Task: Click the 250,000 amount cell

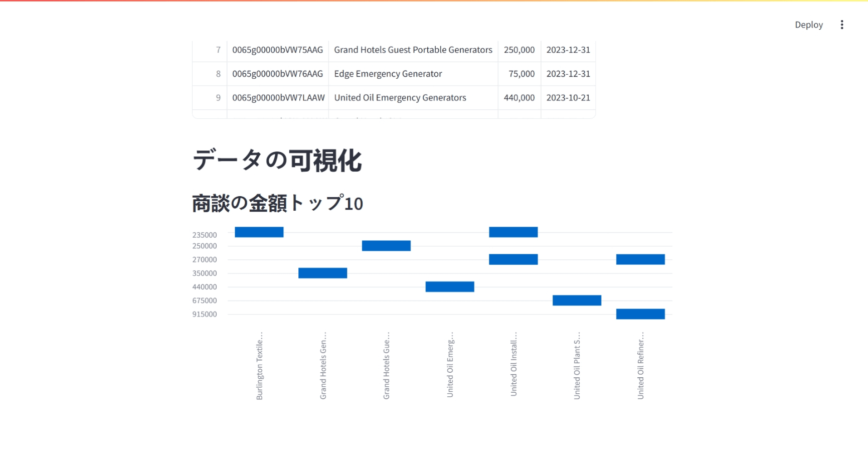Action: click(519, 50)
